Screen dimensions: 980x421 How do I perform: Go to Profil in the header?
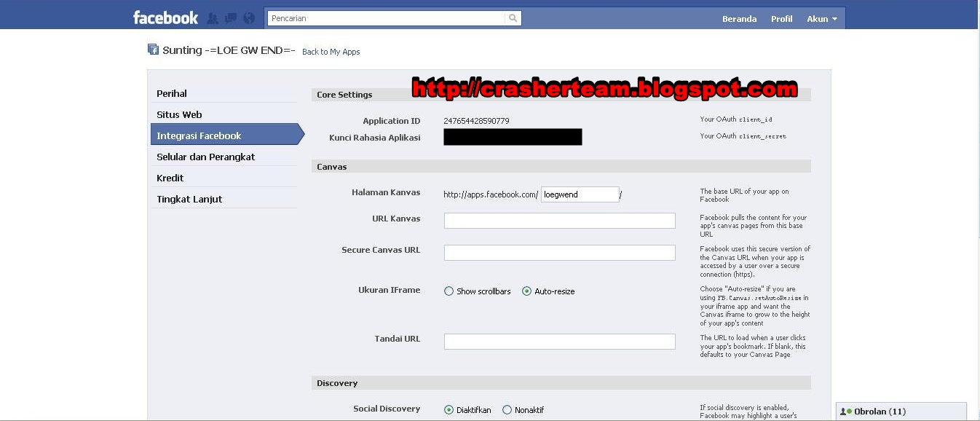pyautogui.click(x=781, y=19)
